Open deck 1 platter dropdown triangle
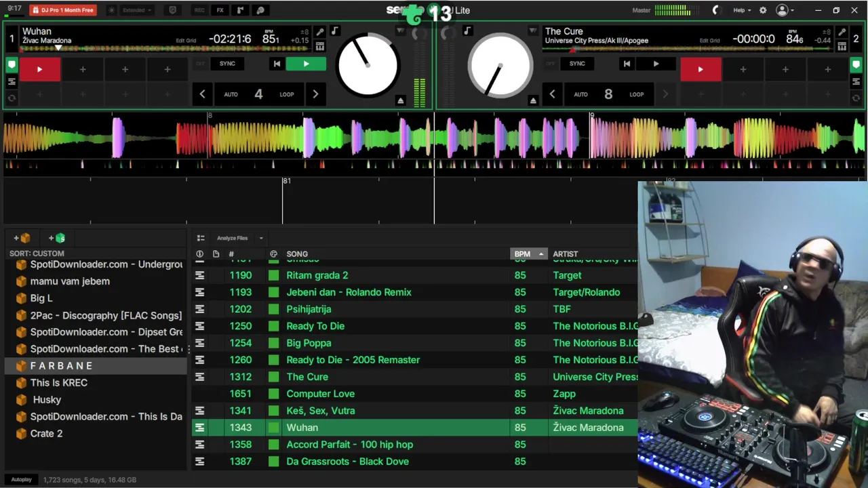 (400, 31)
